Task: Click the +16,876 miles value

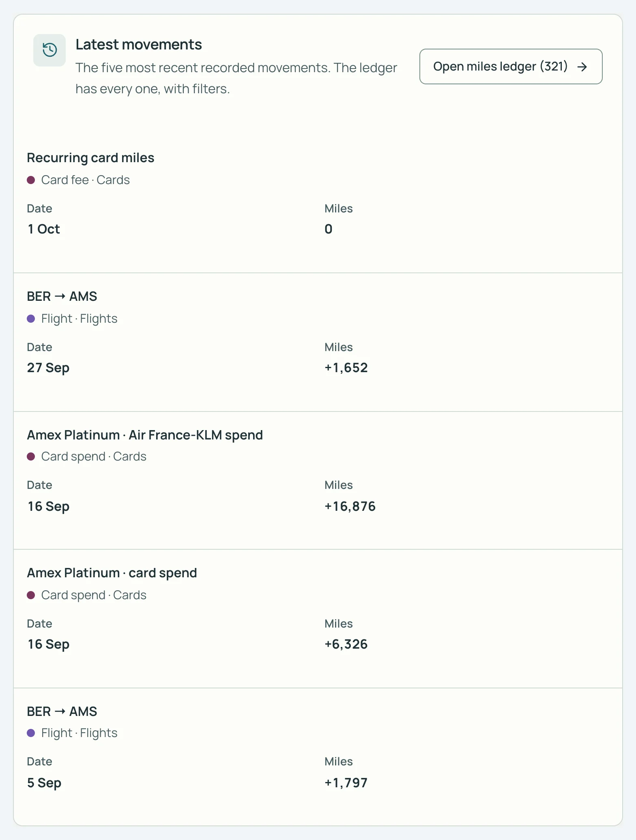Action: click(350, 506)
